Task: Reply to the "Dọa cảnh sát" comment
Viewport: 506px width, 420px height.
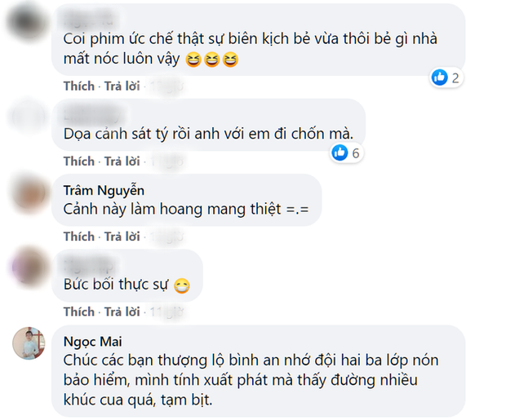Action: (120, 161)
